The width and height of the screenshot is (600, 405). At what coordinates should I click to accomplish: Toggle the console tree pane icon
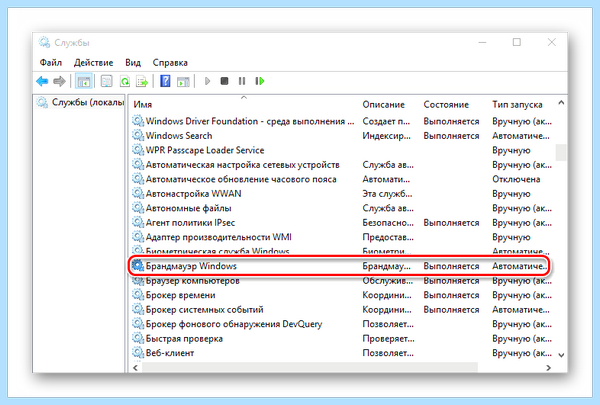pos(83,81)
